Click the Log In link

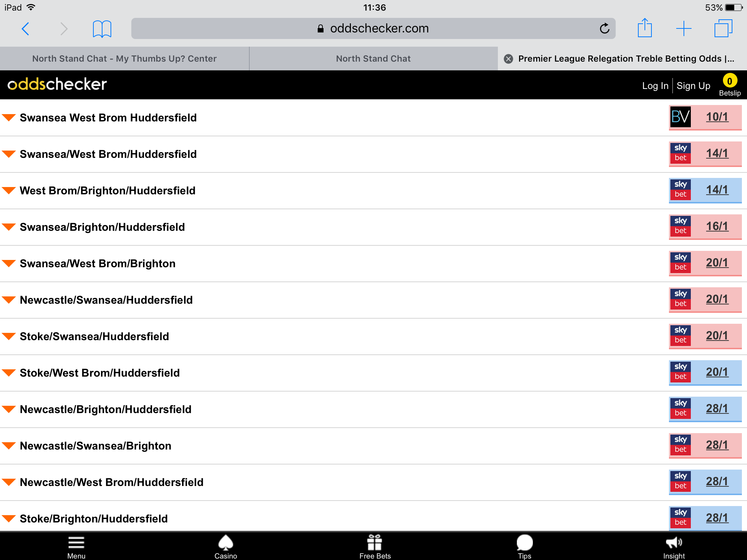(x=655, y=86)
